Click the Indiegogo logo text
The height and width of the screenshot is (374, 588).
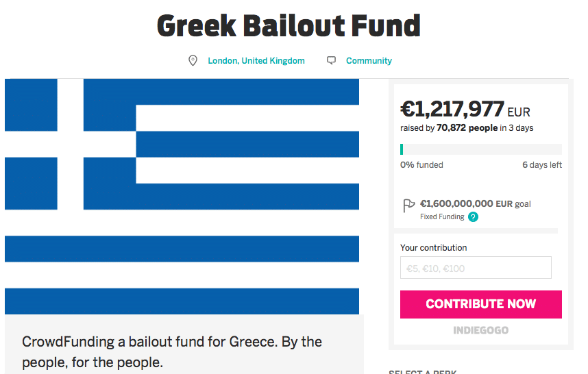click(481, 330)
